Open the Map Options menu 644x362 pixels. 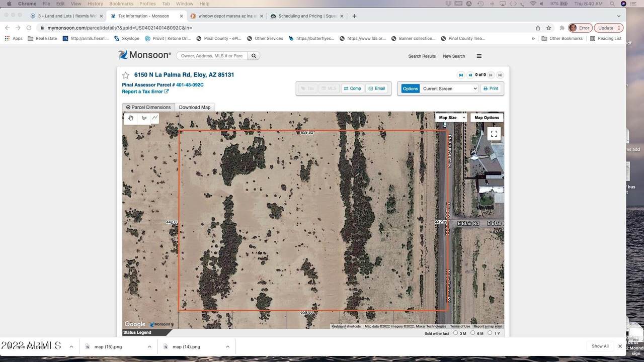[x=487, y=118]
